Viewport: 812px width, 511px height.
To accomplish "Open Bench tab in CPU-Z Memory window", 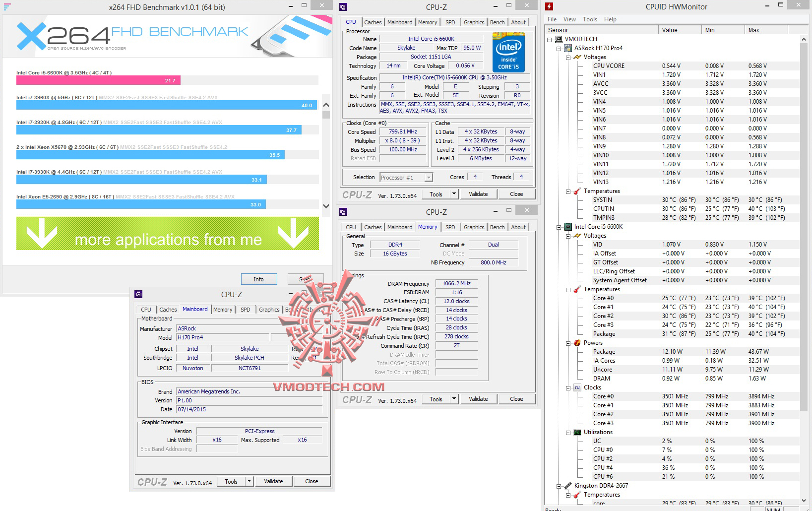I will tap(498, 227).
